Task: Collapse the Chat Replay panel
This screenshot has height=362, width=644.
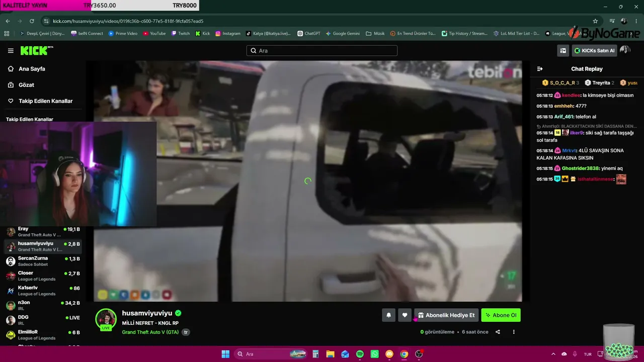Action: [x=540, y=69]
